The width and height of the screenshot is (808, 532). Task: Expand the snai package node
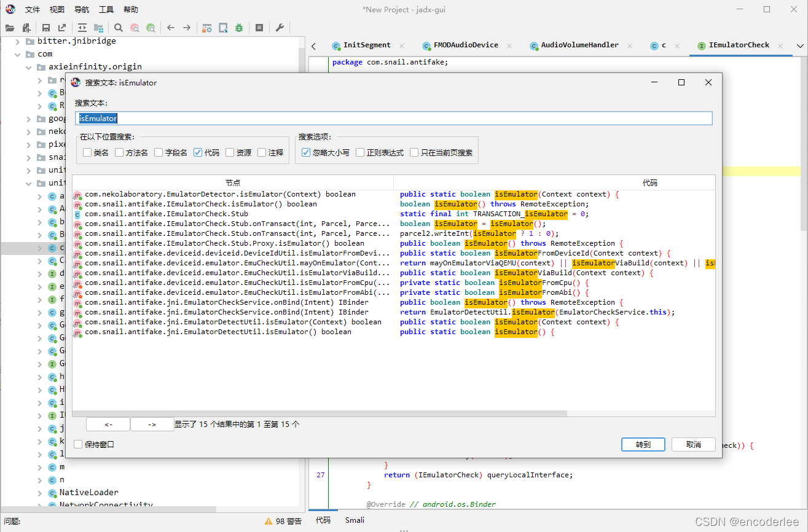pyautogui.click(x=28, y=157)
